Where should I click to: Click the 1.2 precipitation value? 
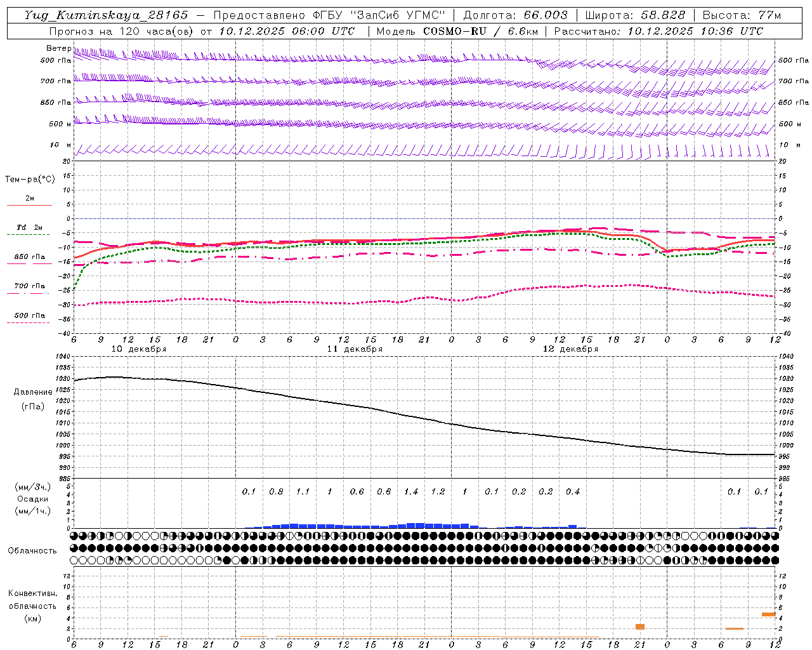438,491
